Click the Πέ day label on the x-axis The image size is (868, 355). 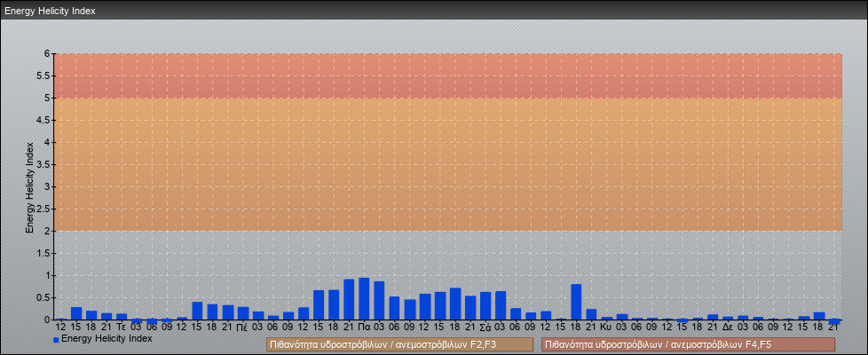(x=242, y=327)
